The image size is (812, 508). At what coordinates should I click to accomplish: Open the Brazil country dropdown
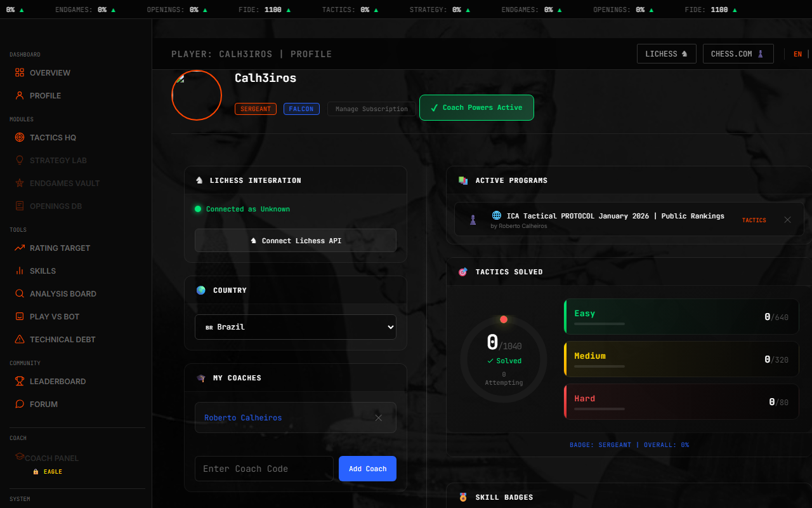click(295, 327)
